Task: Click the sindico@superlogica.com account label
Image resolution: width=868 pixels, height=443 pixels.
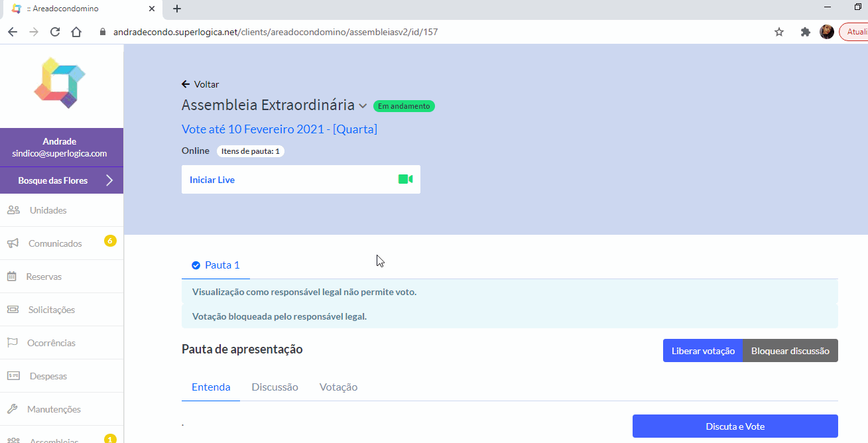Action: (60, 153)
